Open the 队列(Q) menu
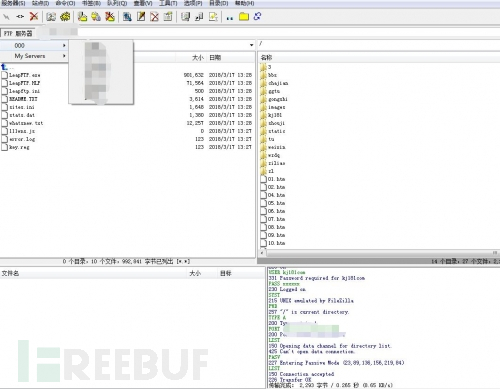The image size is (500, 389). click(117, 3)
